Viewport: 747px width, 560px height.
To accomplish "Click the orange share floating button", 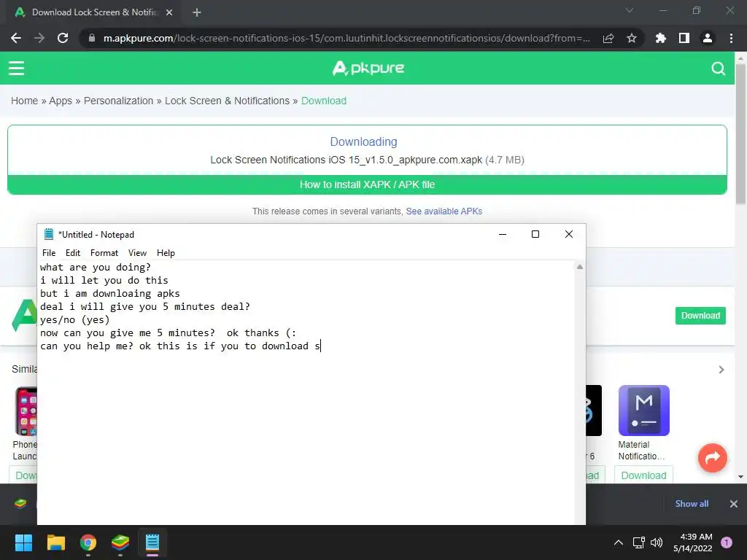I will click(x=712, y=458).
